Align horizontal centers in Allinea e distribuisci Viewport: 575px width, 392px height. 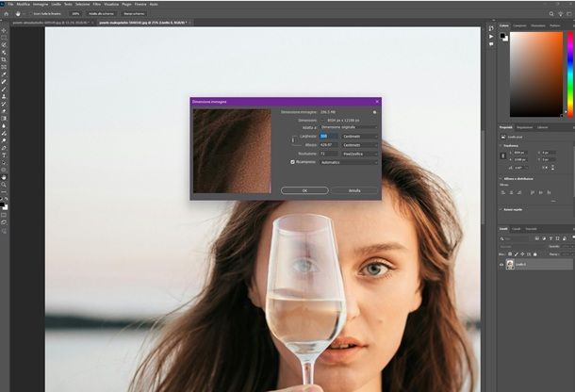pyautogui.click(x=511, y=192)
